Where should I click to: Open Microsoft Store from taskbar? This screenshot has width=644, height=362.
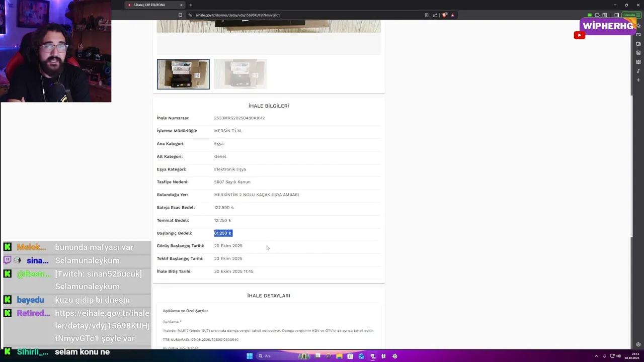pyautogui.click(x=350, y=356)
